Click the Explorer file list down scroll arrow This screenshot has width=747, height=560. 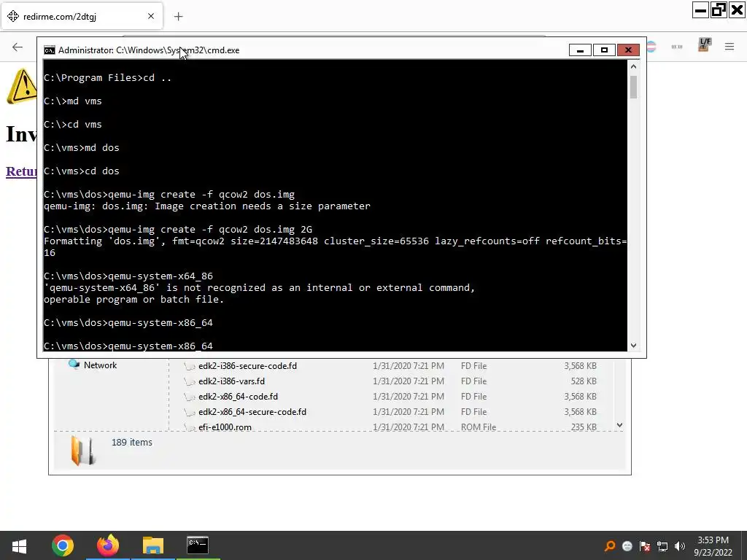tap(619, 425)
